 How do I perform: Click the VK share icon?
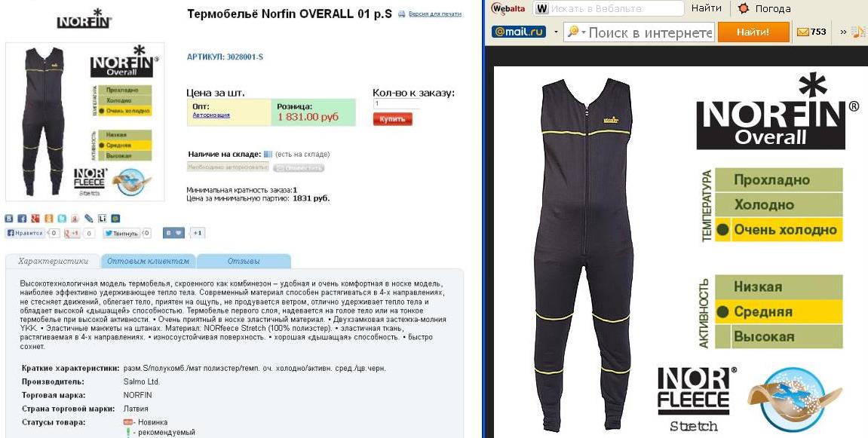[x=9, y=218]
